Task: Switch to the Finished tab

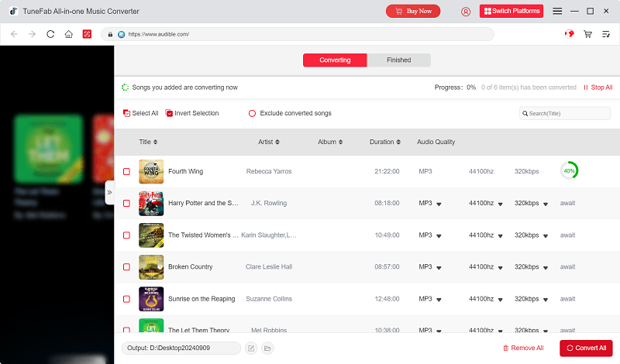Action: coord(398,60)
